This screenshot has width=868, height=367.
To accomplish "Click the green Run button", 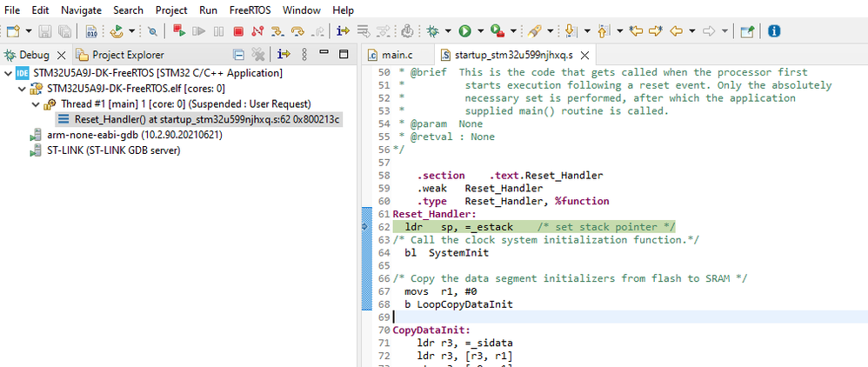I will tap(464, 31).
